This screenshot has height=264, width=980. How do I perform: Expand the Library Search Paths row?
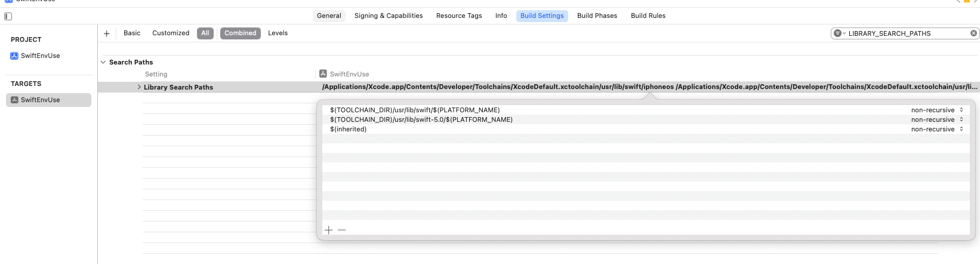(139, 87)
